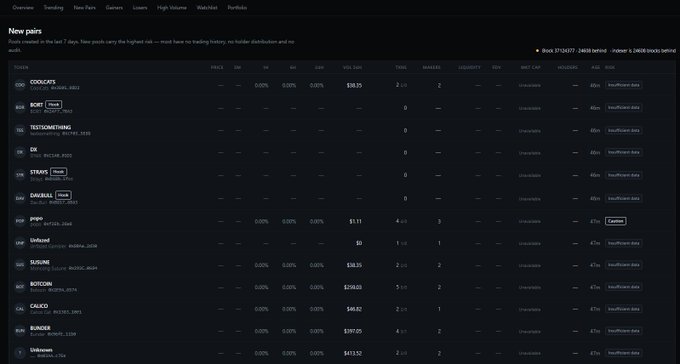Click the $397.05 volume in BUNDER row
Viewport: 680px width, 364px height.
pos(353,331)
